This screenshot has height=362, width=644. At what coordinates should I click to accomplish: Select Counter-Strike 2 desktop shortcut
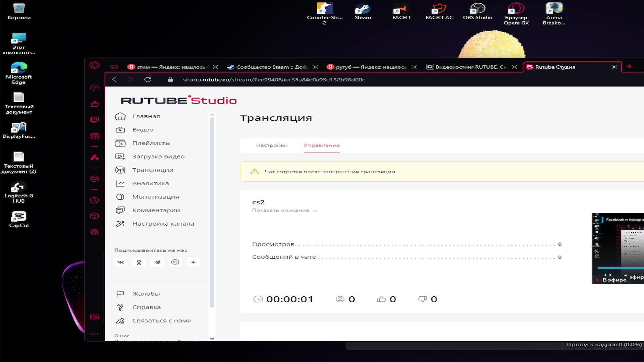[x=325, y=13]
